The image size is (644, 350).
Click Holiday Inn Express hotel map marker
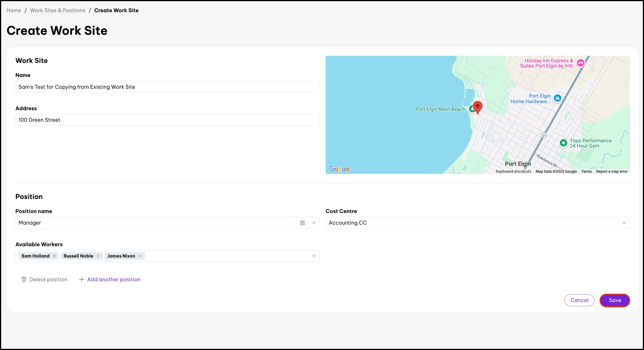click(x=580, y=63)
